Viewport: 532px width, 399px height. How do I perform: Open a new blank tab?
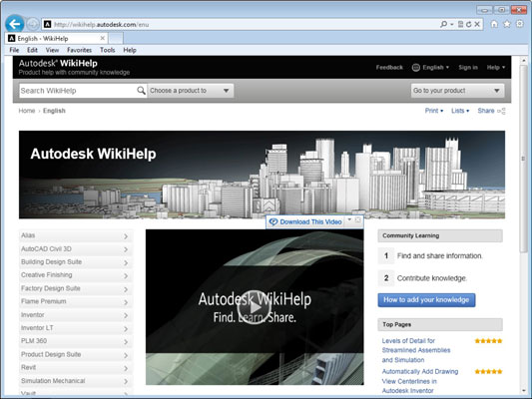click(116, 38)
